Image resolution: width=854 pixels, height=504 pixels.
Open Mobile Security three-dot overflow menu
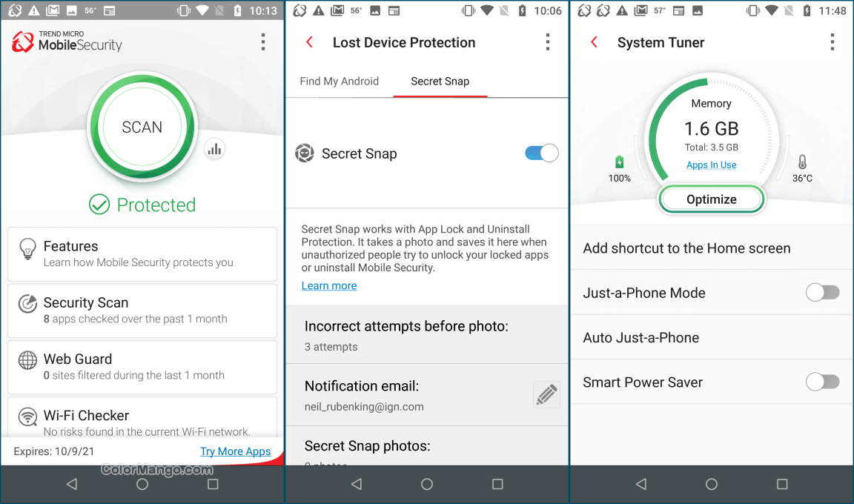coord(263,42)
